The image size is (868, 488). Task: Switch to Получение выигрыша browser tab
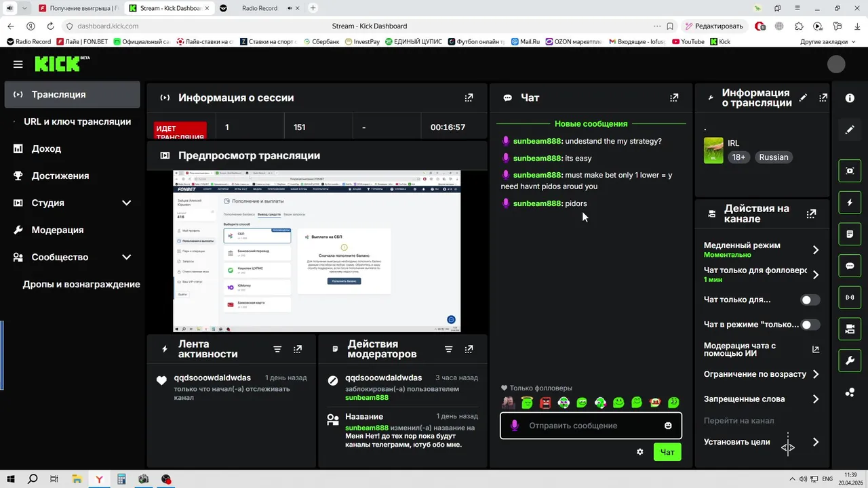click(78, 8)
